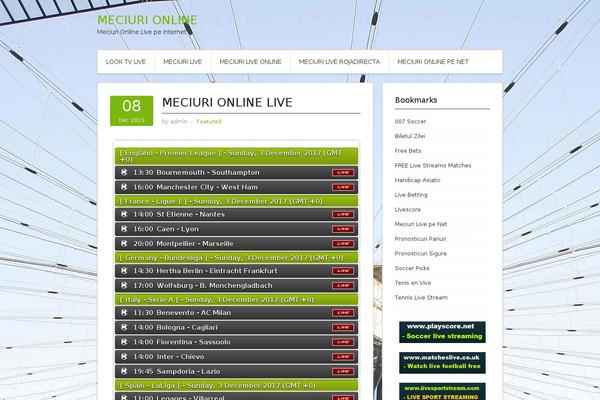The height and width of the screenshot is (400, 600).
Task: Open Meciuri Live pe Net bookmark
Action: (x=421, y=224)
